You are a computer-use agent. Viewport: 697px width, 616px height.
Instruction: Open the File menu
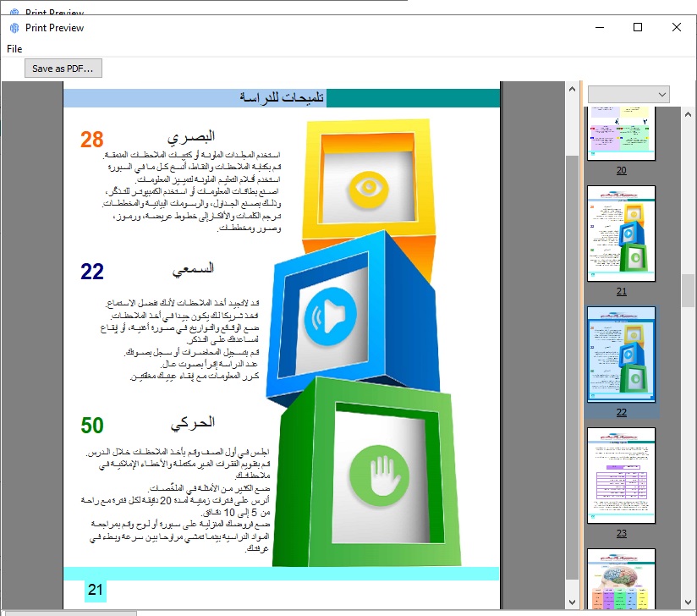pyautogui.click(x=14, y=49)
